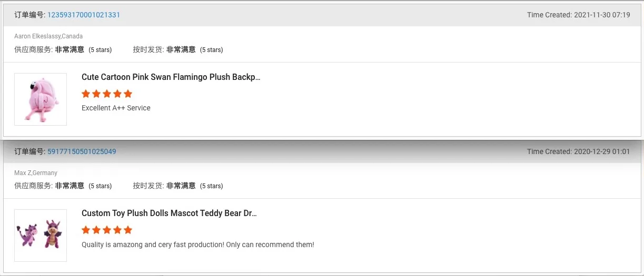Viewport: 644px width, 276px height.
Task: Click second star of flamingo backpack rating
Action: pos(96,94)
